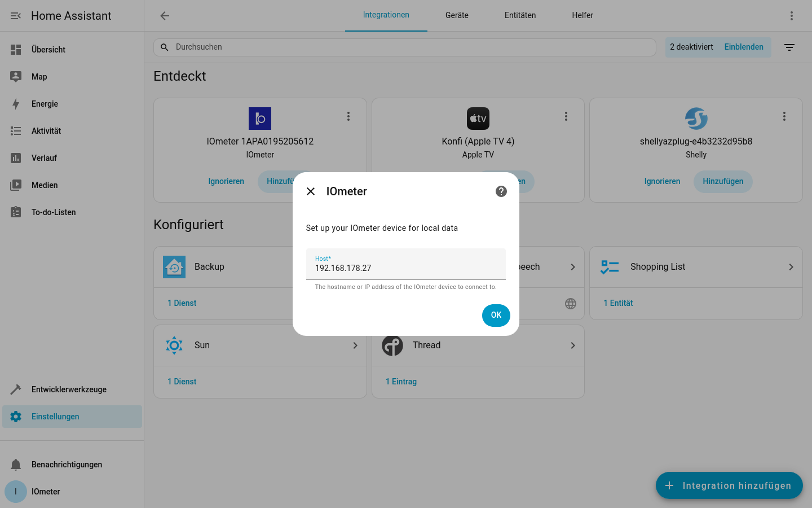Click the globe cloud icon

pyautogui.click(x=571, y=304)
